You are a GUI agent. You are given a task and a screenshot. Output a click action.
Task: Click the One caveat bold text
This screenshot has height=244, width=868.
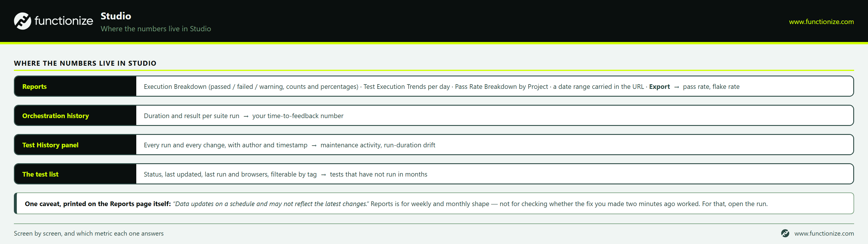pos(98,204)
